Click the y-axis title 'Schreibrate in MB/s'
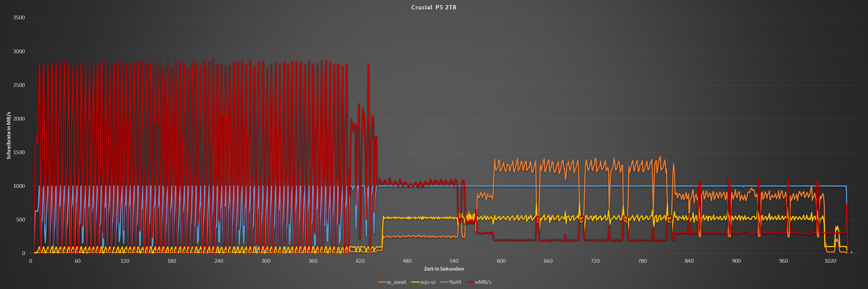The image size is (868, 289). click(9, 135)
